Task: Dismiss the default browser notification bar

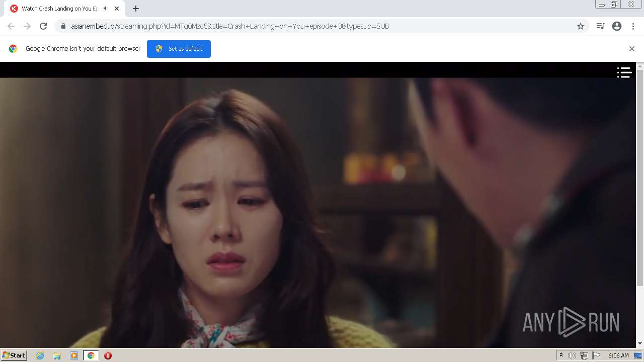Action: (x=632, y=49)
